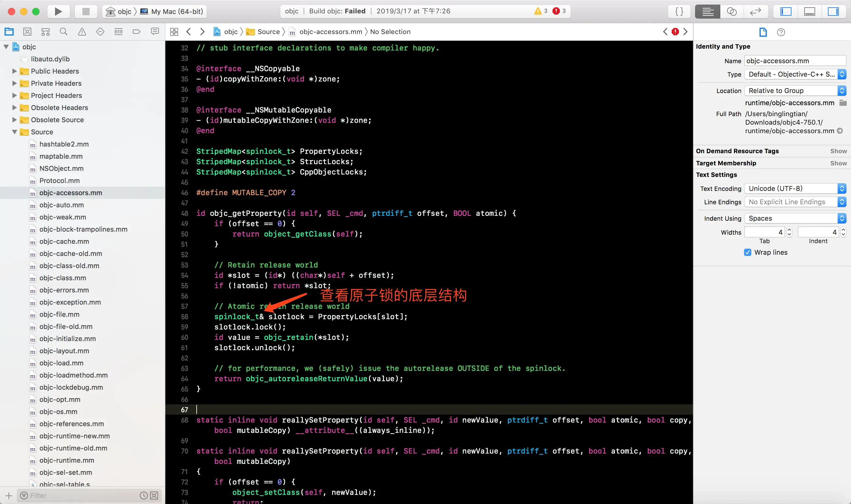Open the Find navigator magnifier icon

[x=64, y=32]
